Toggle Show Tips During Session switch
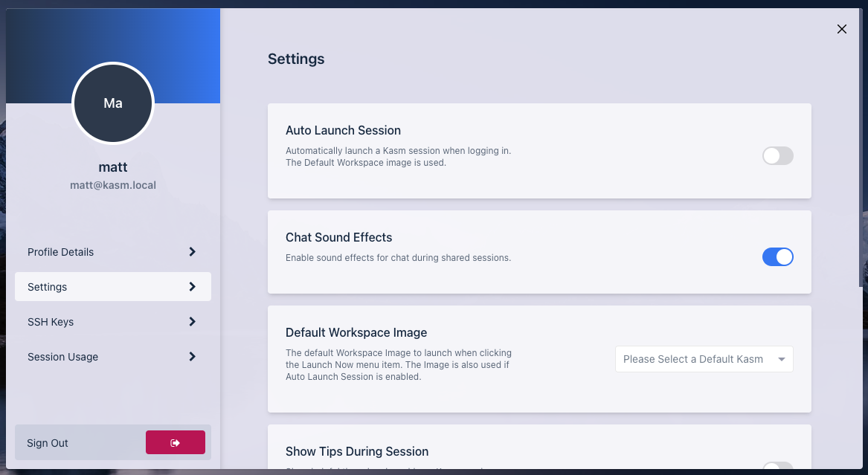Image resolution: width=868 pixels, height=475 pixels. [777, 468]
